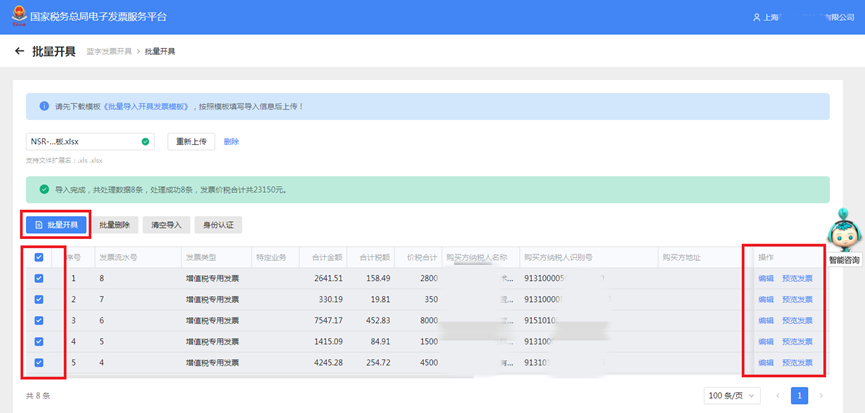Open the user account icon at top right
Screen dimensions: 865x413
(756, 17)
